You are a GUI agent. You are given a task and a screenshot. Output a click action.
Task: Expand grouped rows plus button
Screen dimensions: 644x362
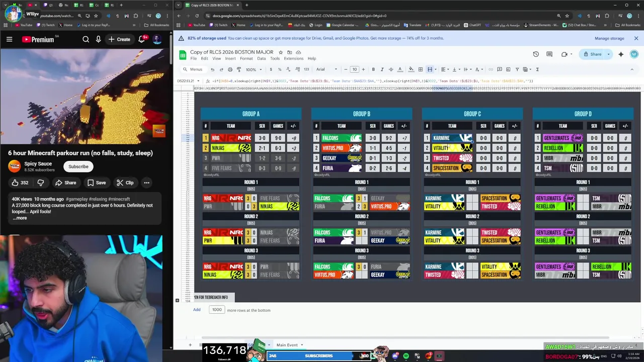coord(177,301)
